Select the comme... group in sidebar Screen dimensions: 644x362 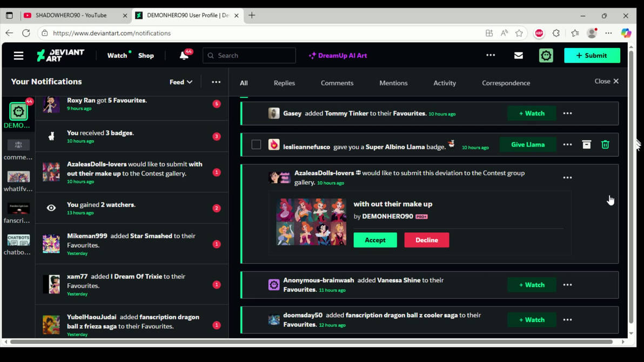[18, 150]
